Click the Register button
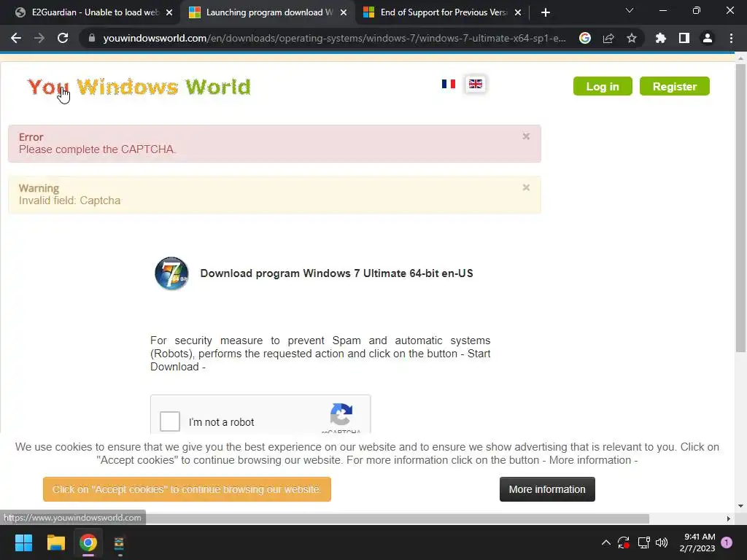 tap(675, 86)
